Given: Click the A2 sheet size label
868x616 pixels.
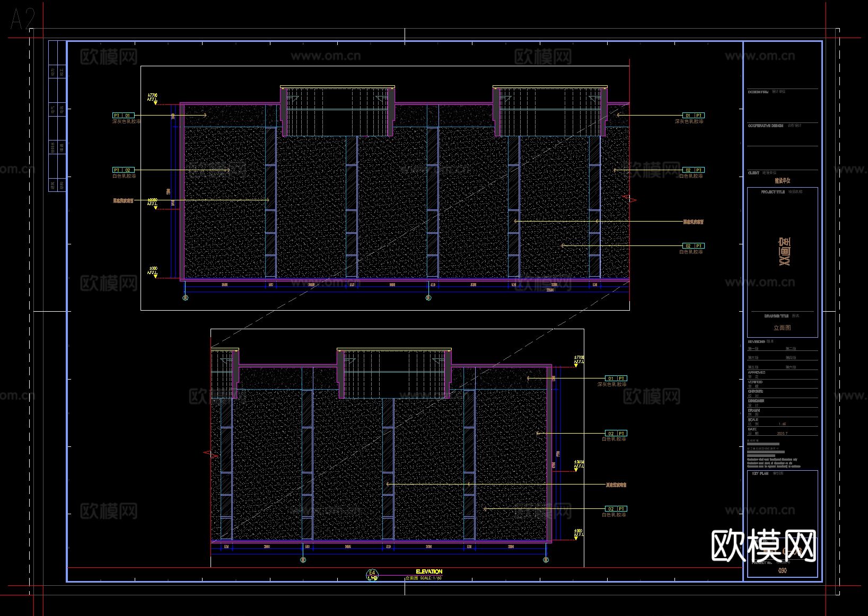Looking at the screenshot, I should click(22, 19).
